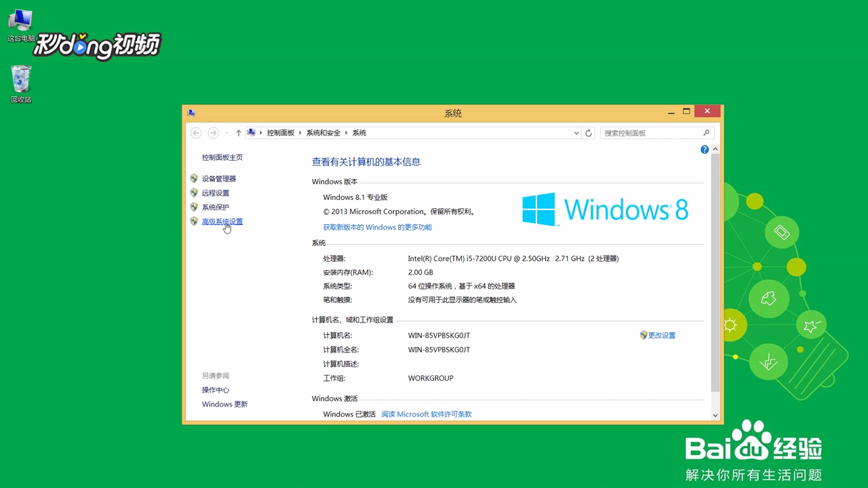Select the 计算机名 value WIN-85VPBSKG0JT
Viewport: 868px width, 488px height.
[x=439, y=335]
